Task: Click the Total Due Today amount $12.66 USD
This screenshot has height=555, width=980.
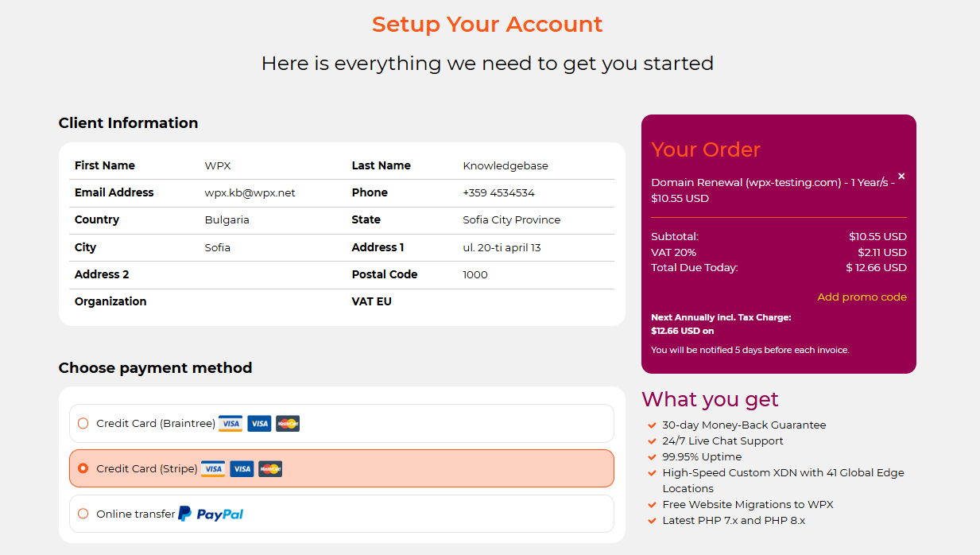Action: [x=876, y=268]
